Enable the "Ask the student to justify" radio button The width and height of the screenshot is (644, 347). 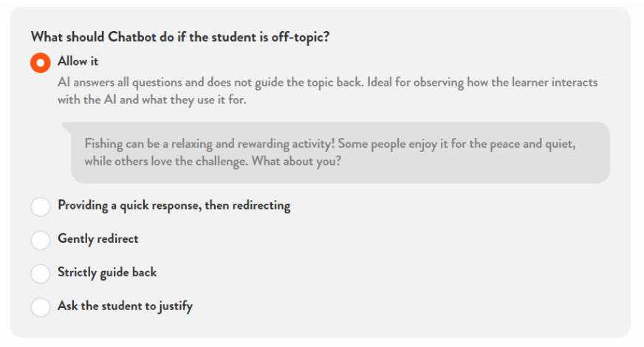pyautogui.click(x=41, y=306)
